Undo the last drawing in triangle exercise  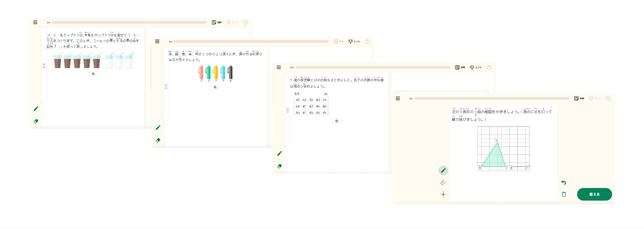[x=563, y=183]
